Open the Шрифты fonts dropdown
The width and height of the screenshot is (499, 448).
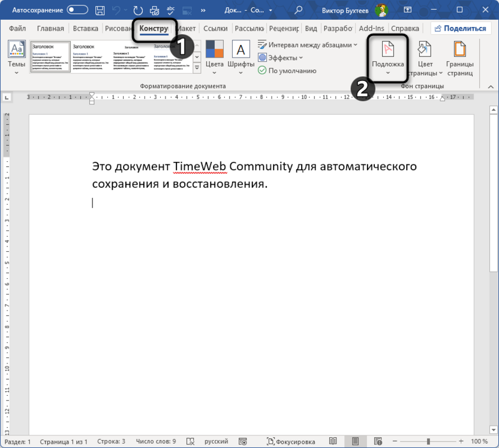241,57
